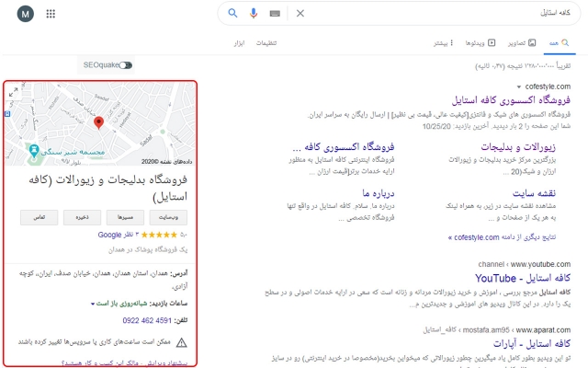The height and width of the screenshot is (368, 588).
Task: Click the red location pin on the map
Action: click(x=98, y=122)
